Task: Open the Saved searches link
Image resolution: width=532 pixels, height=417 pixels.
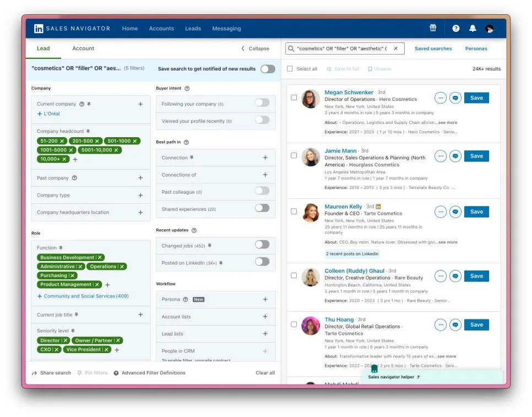Action: (x=433, y=48)
